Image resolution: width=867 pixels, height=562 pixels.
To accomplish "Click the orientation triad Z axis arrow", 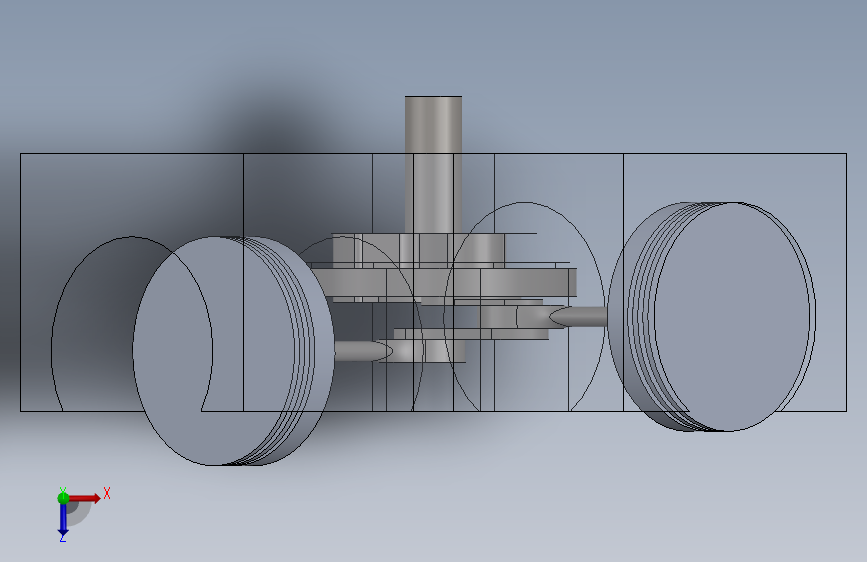I will coord(63,520).
